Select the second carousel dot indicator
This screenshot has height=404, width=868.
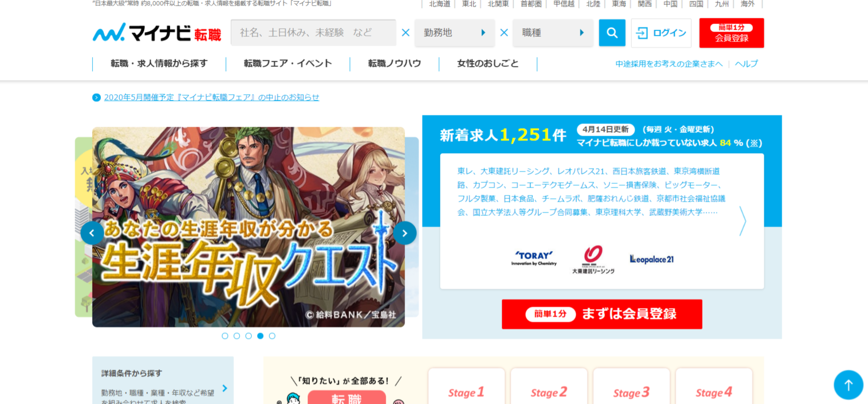(x=237, y=336)
